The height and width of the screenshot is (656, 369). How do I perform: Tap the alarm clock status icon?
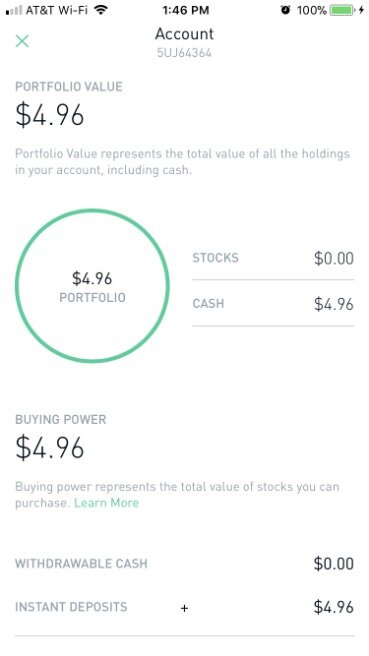pos(285,10)
